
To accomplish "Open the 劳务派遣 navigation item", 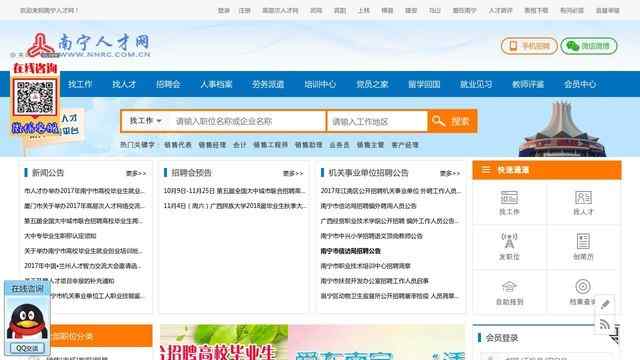I will (x=268, y=84).
